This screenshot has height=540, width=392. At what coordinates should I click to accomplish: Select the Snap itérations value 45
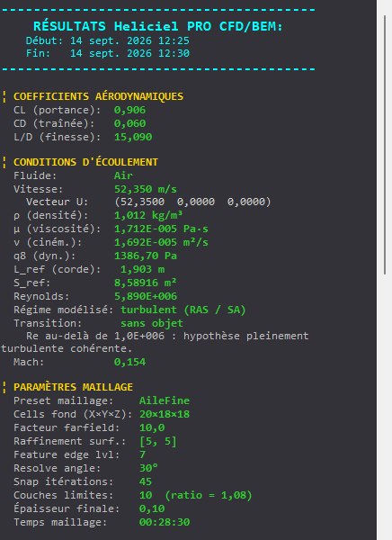click(146, 481)
